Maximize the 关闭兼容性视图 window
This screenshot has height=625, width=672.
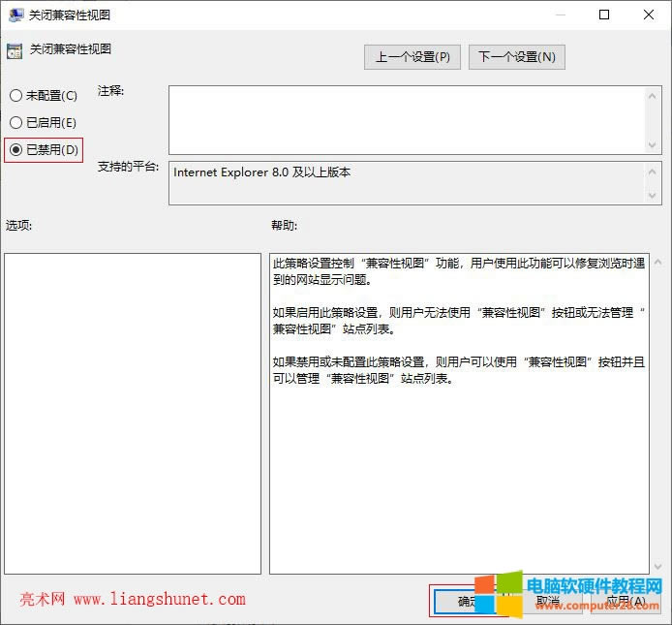(x=604, y=15)
